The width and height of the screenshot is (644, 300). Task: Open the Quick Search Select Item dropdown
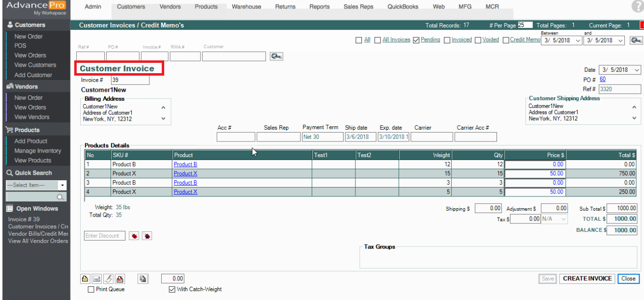[62, 186]
